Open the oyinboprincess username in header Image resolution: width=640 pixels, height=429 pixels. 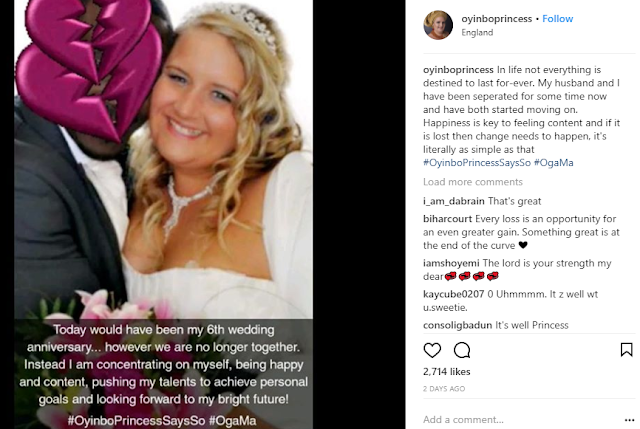coord(497,19)
